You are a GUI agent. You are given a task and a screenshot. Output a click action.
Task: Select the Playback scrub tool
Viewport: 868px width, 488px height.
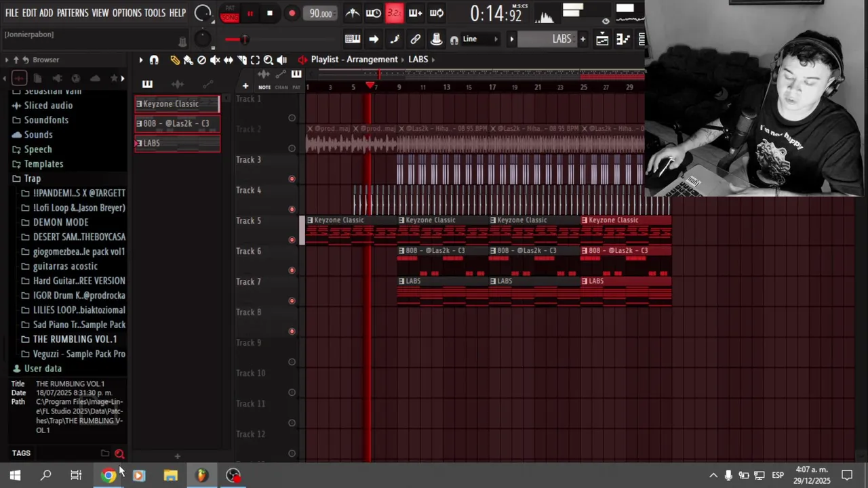pos(282,60)
